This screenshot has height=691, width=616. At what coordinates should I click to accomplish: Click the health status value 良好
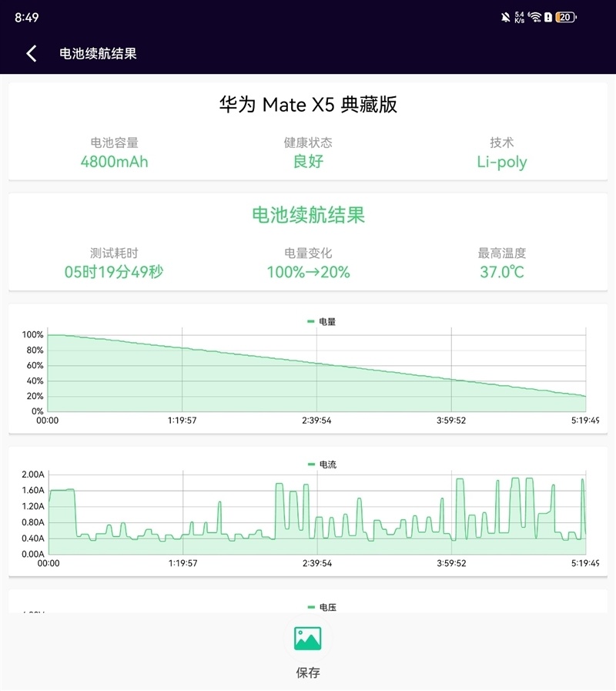click(307, 162)
